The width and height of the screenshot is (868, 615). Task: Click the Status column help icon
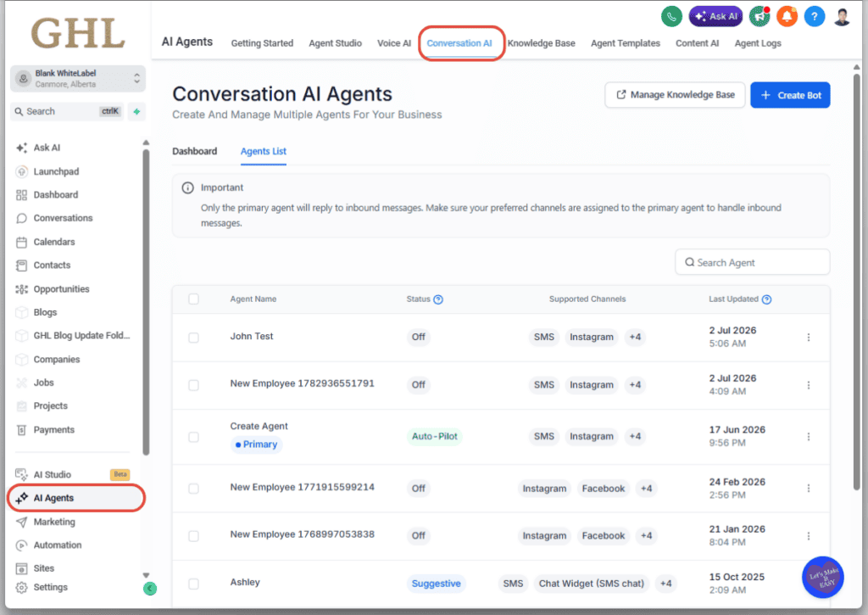pos(438,299)
